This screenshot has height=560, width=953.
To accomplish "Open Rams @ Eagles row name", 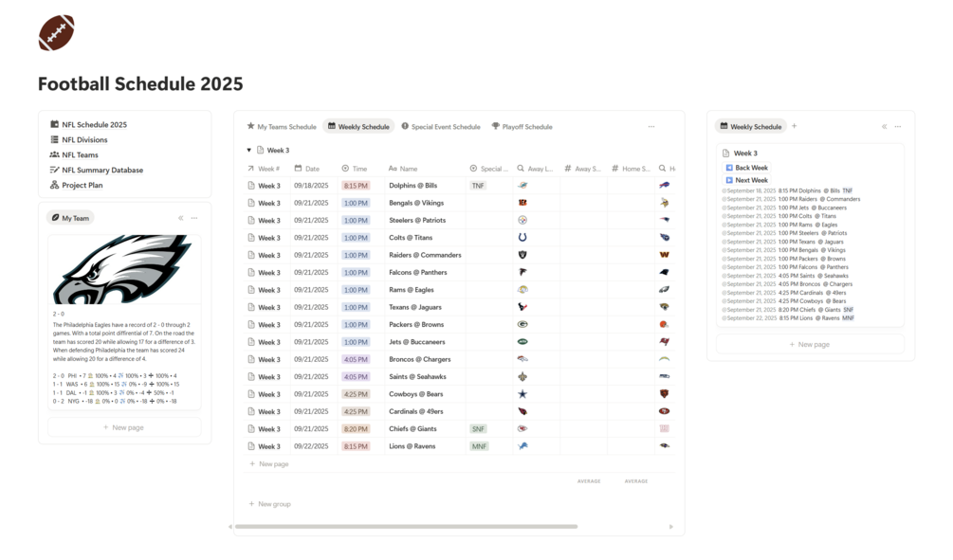I will (412, 290).
